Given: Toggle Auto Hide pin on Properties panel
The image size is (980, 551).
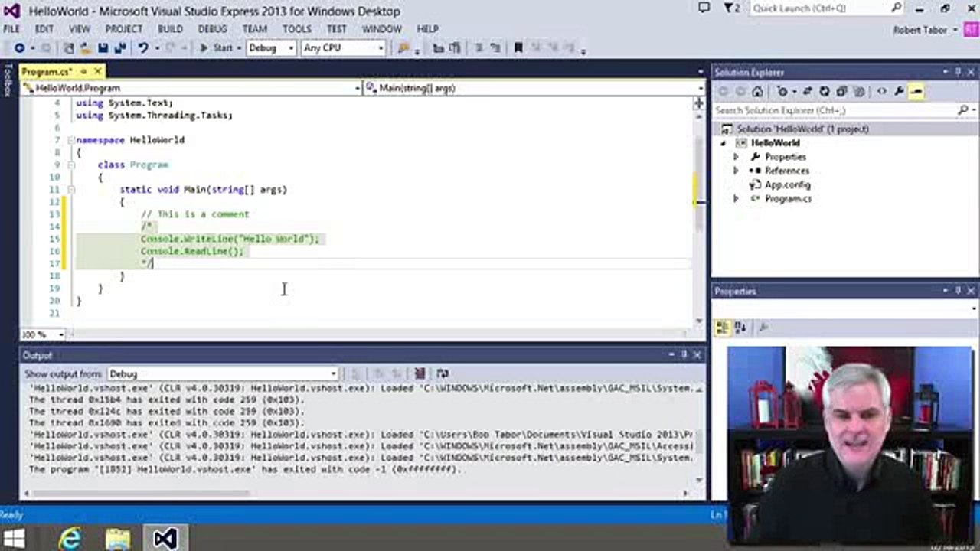Looking at the screenshot, I should pyautogui.click(x=958, y=291).
